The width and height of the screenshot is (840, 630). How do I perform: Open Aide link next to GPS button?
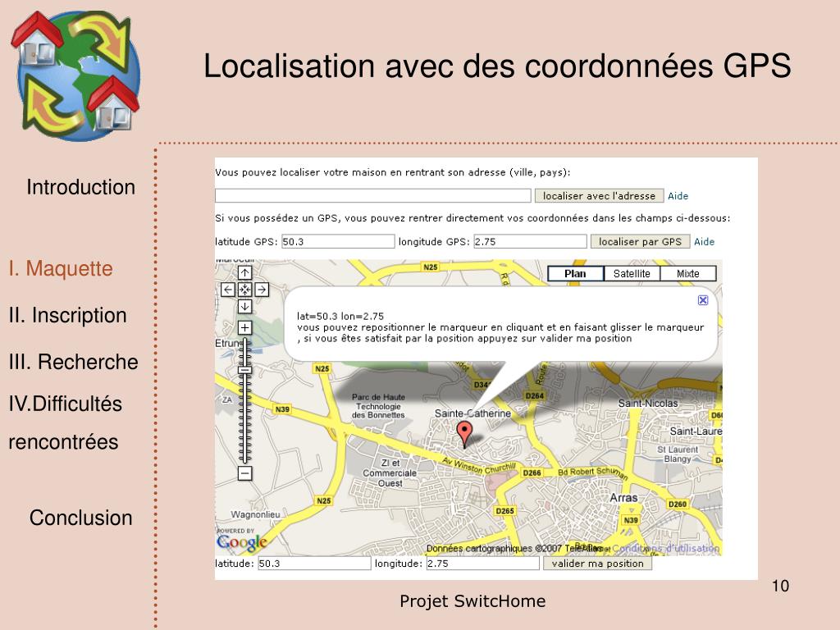[704, 242]
